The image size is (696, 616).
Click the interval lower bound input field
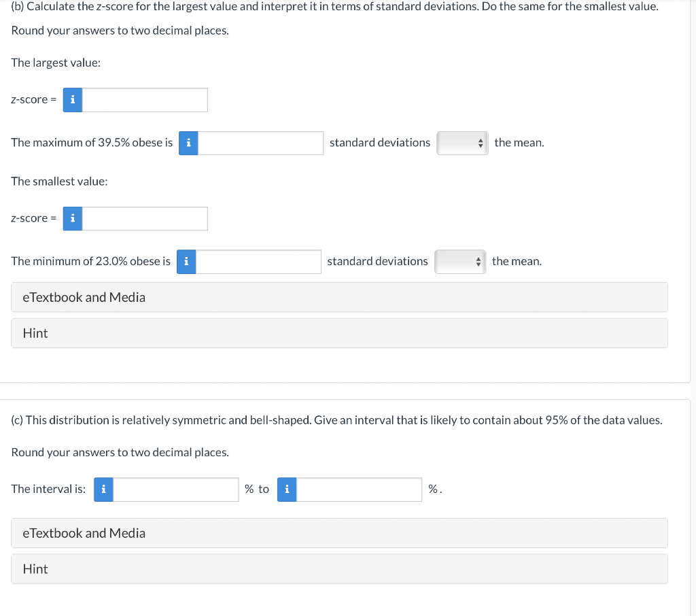(176, 490)
